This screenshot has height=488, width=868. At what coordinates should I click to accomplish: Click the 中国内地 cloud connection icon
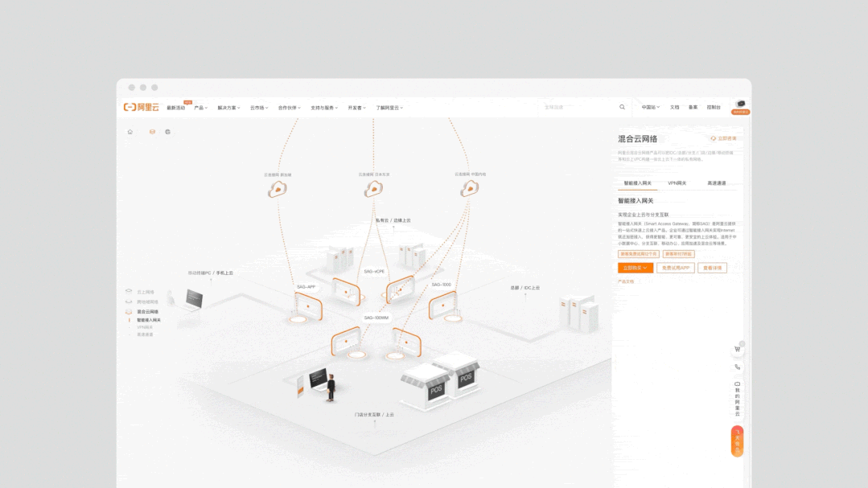(x=470, y=189)
